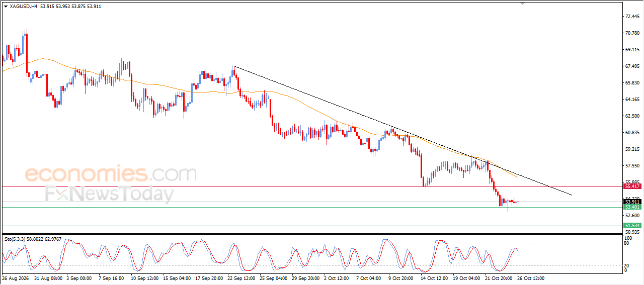
Task: Click the 3 Sep 00:00 time label
Action: [79, 278]
